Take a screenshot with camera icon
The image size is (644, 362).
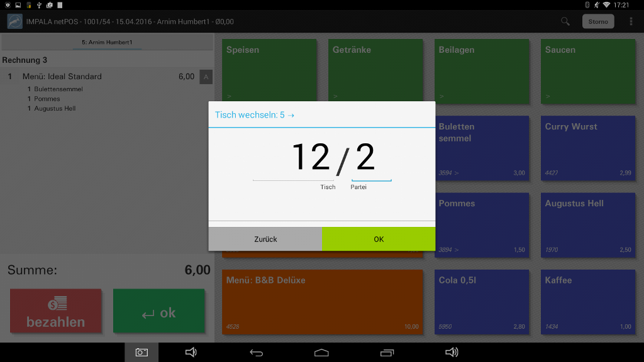click(x=142, y=353)
